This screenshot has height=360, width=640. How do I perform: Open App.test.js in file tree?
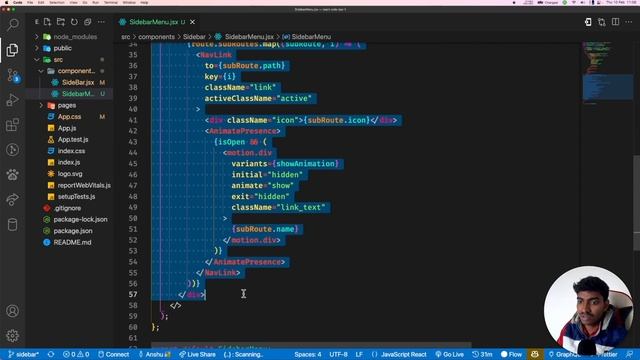tap(69, 140)
